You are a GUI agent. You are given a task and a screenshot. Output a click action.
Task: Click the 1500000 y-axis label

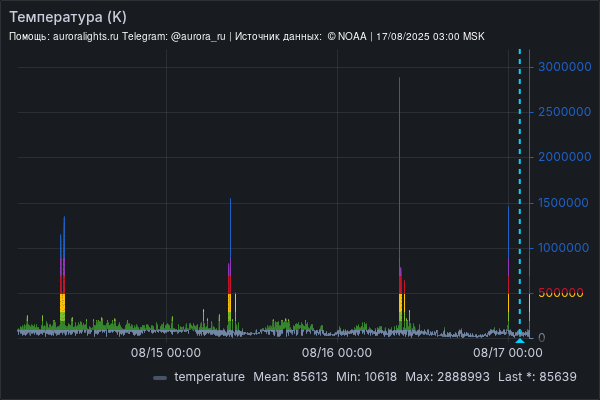(x=563, y=203)
